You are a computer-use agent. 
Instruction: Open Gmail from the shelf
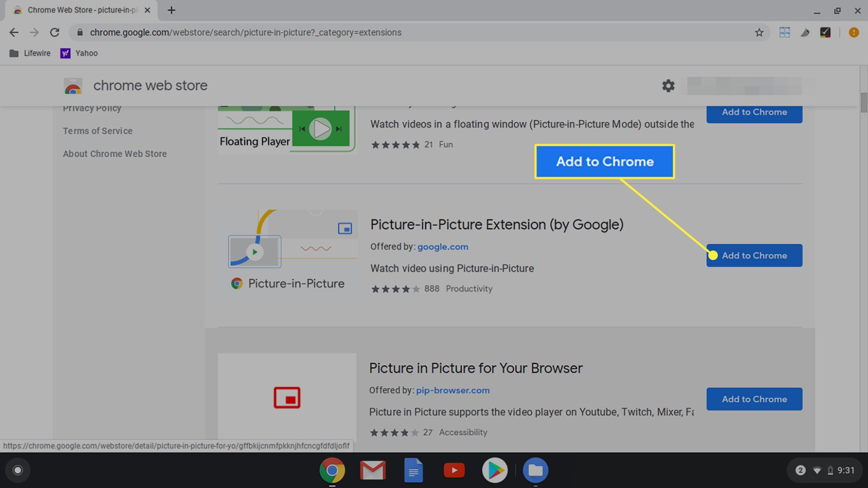pos(373,470)
